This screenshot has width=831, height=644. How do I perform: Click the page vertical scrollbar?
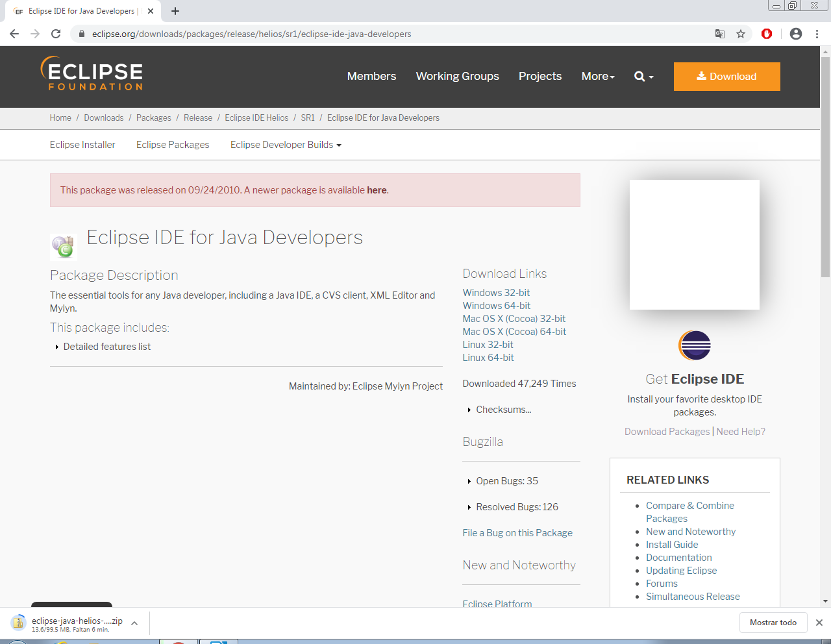coord(825,166)
